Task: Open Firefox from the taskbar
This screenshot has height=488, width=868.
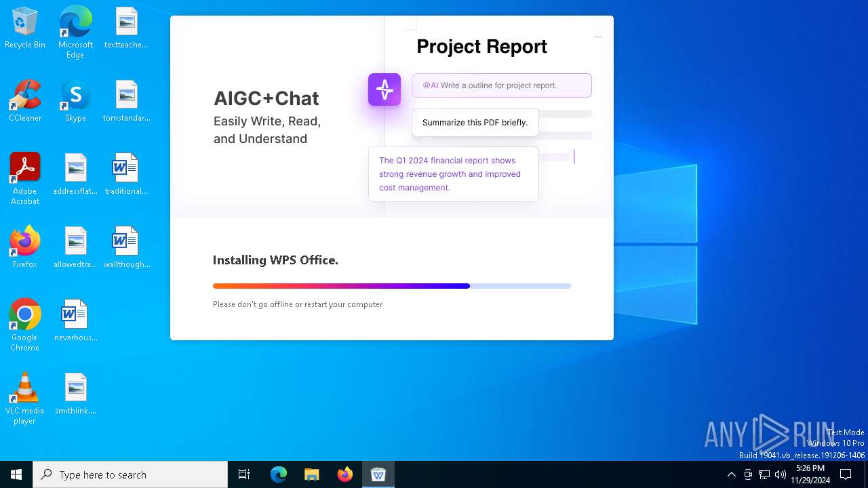Action: coord(345,474)
